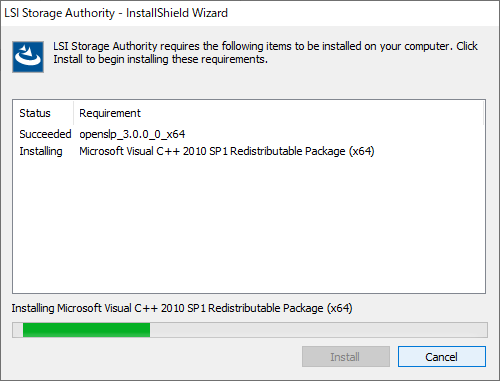This screenshot has width=500, height=381.
Task: Select the Microsoft Visual C++ 2010 list entry
Action: 227,151
